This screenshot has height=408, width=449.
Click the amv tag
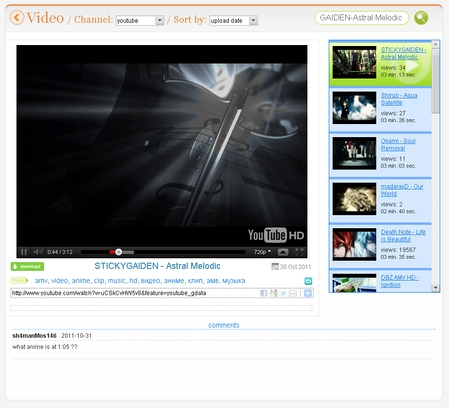pyautogui.click(x=41, y=281)
